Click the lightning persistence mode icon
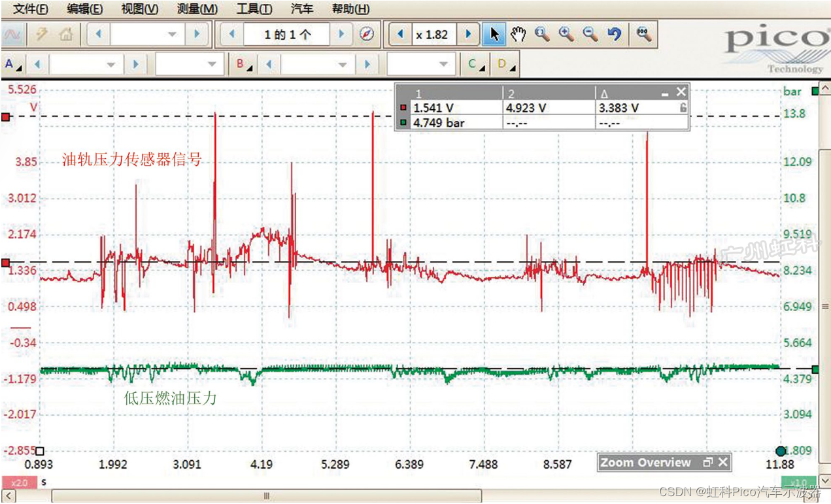The image size is (831, 504). click(41, 34)
